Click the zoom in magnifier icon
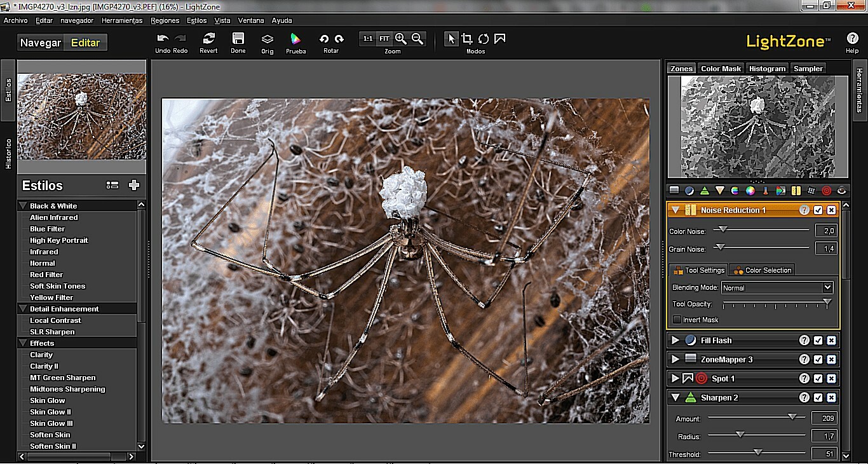The width and height of the screenshot is (868, 464). [401, 39]
